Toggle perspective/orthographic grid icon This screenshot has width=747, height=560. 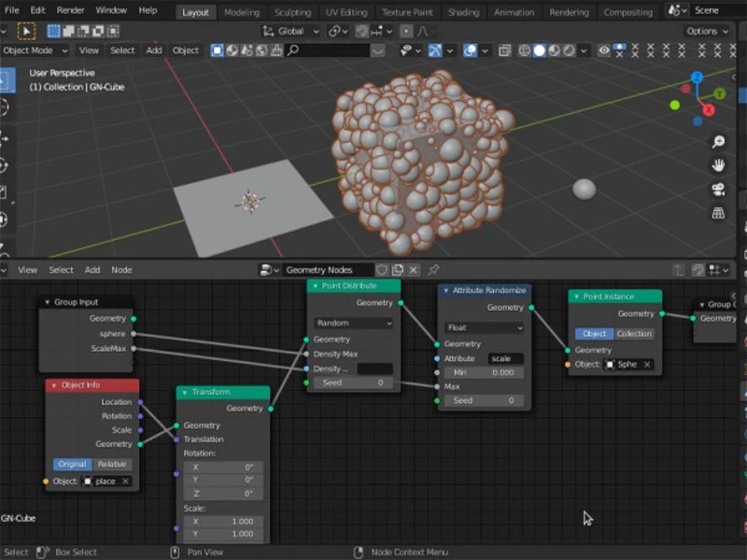click(x=718, y=213)
